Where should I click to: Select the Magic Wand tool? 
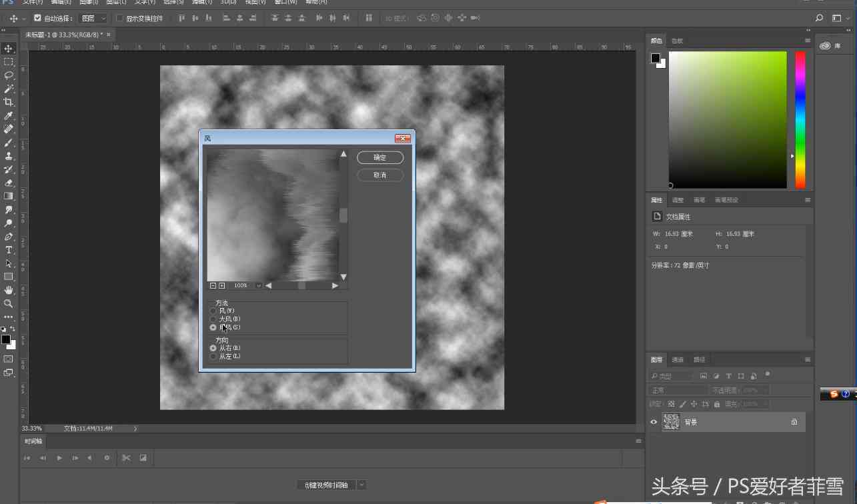click(x=9, y=89)
